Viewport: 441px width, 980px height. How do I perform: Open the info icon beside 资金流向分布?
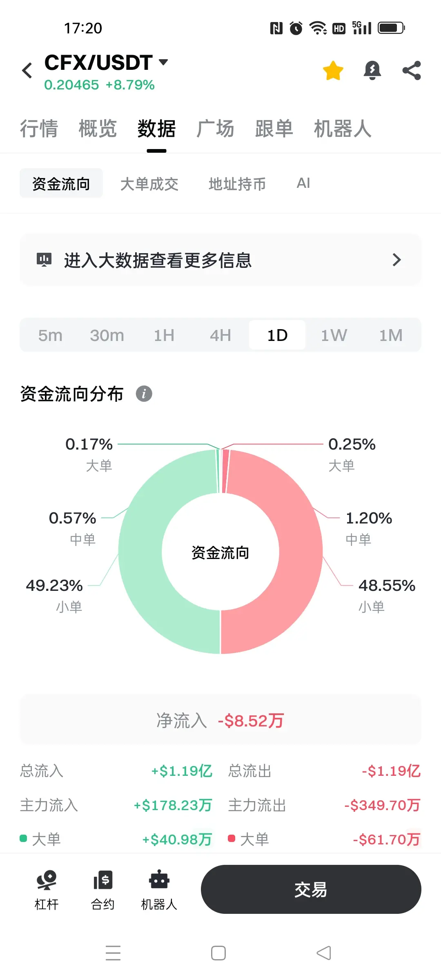[x=144, y=394]
